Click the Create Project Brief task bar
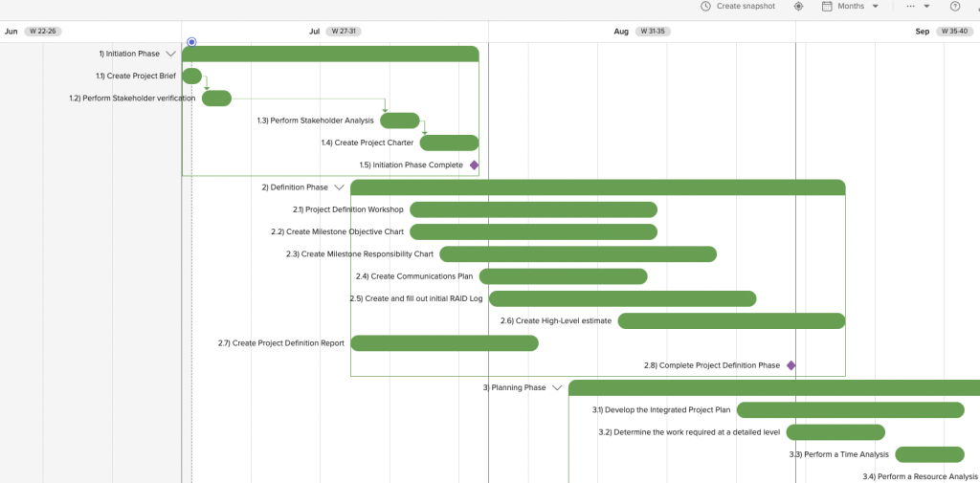Image resolution: width=980 pixels, height=483 pixels. point(191,77)
